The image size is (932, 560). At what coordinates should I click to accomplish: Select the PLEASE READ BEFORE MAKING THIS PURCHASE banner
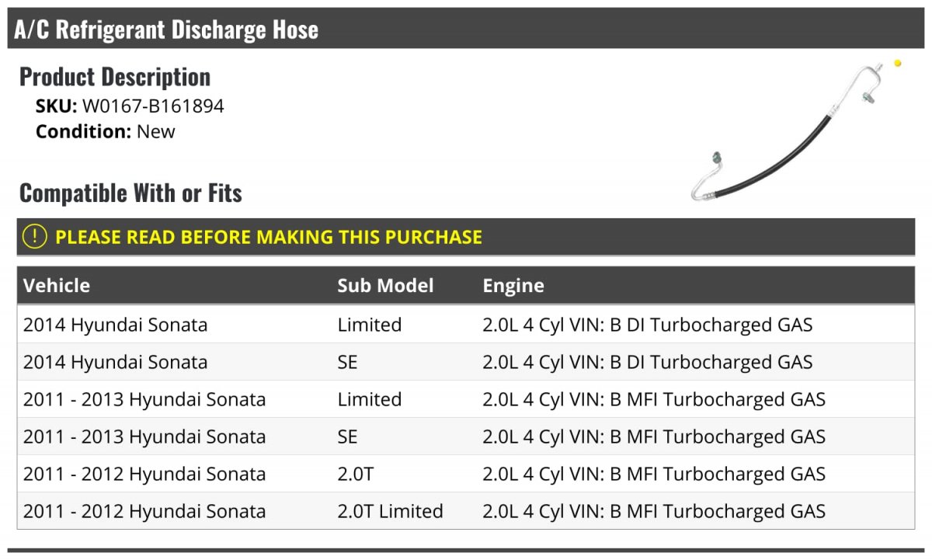click(466, 237)
